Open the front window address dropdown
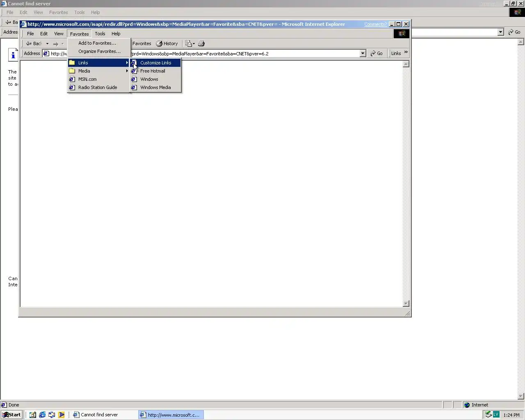 363,53
